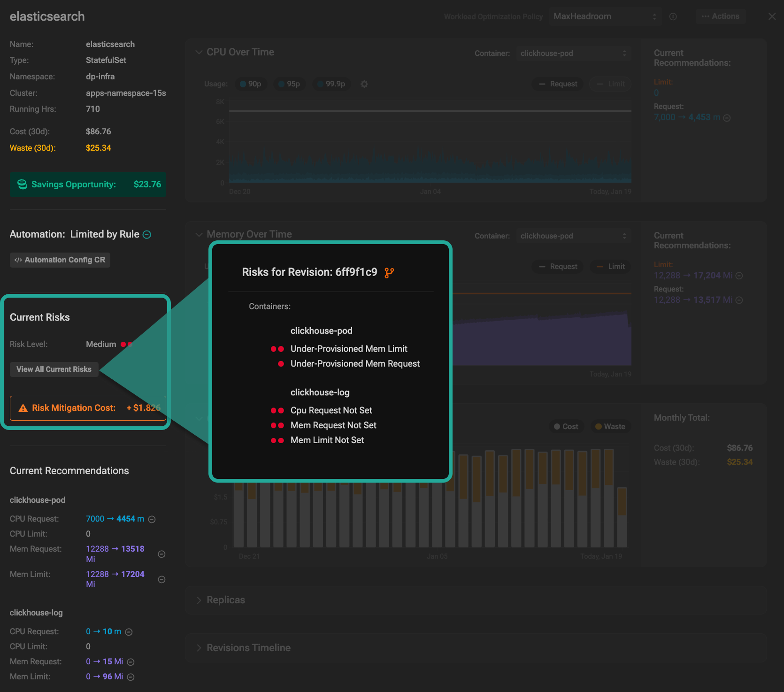Click the Medium risk level indicator
Screen dimensions: 784x692
coord(109,344)
